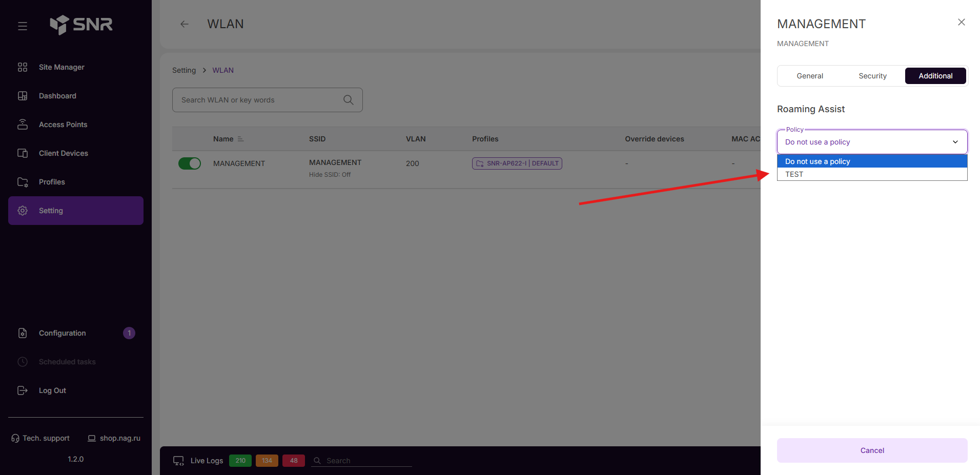The image size is (980, 475).
Task: Click the Override devices column header
Action: pyautogui.click(x=655, y=139)
